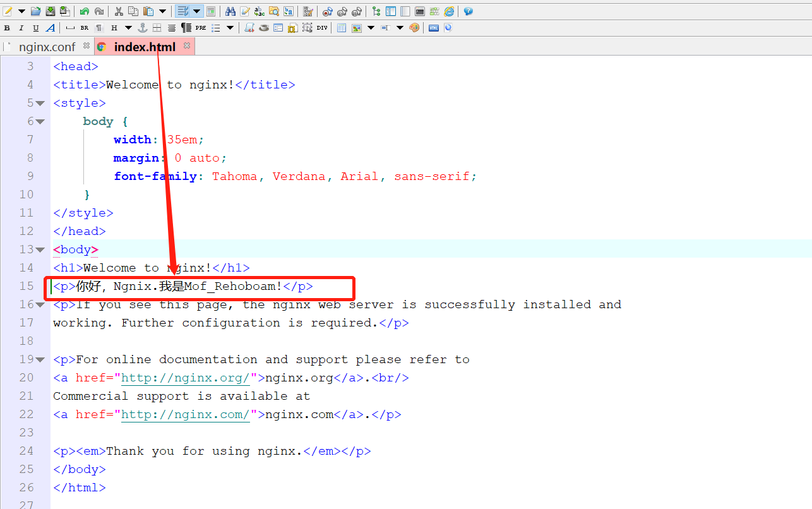This screenshot has width=812, height=509.
Task: Open the list style dropdown
Action: tap(231, 28)
